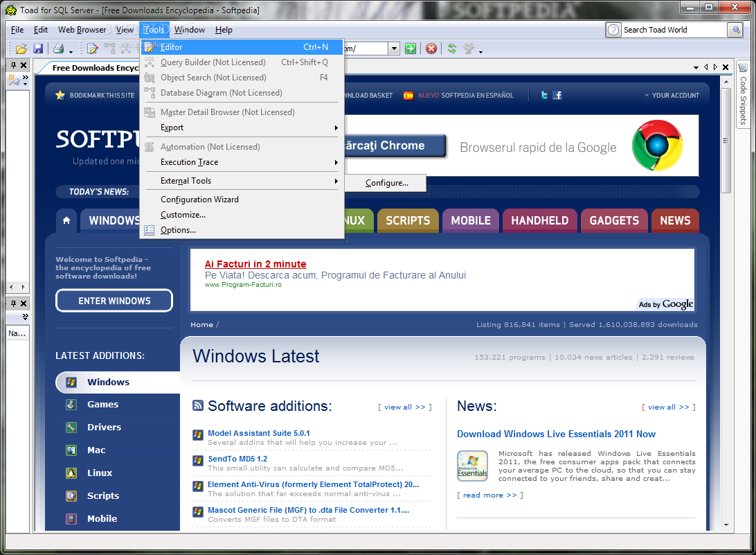Image resolution: width=756 pixels, height=555 pixels.
Task: Click the read more link
Action: pyautogui.click(x=490, y=495)
